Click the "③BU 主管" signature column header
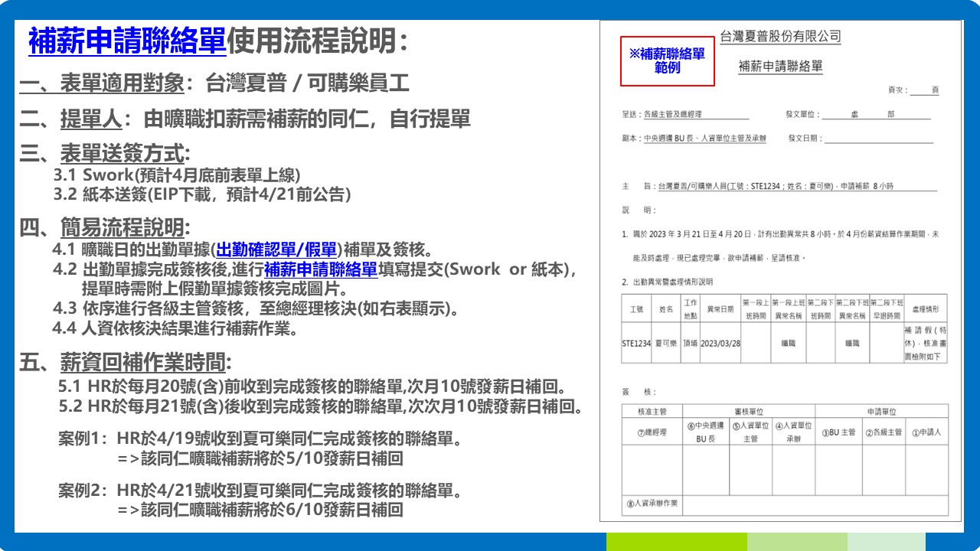This screenshot has height=551, width=980. pyautogui.click(x=838, y=432)
